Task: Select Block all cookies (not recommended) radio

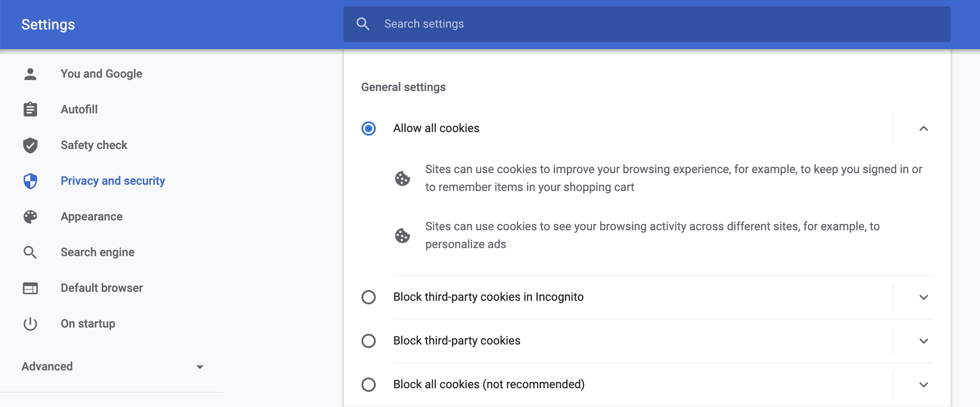Action: tap(369, 385)
